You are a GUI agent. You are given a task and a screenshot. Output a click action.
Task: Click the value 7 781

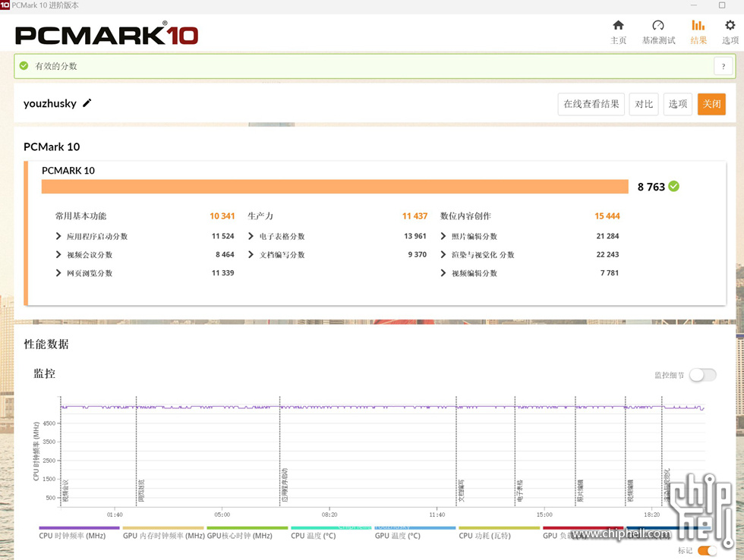coord(610,273)
